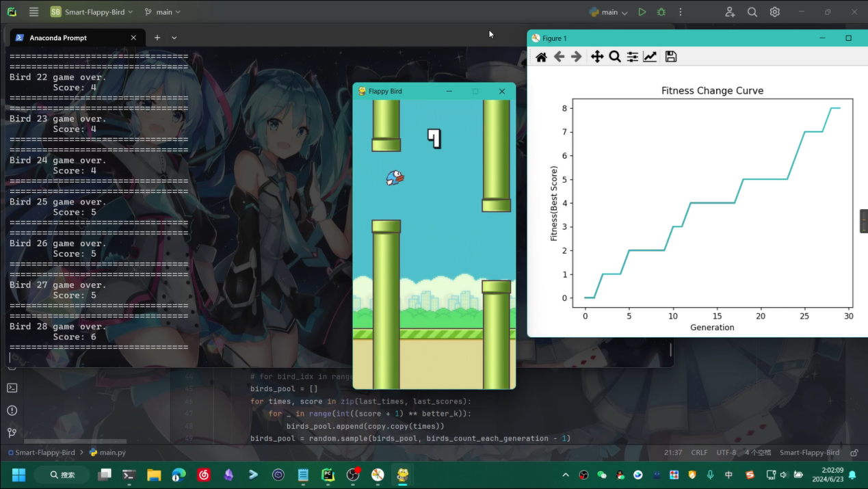Click the 4-space indent setting in status bar
This screenshot has width=868, height=489.
[757, 452]
